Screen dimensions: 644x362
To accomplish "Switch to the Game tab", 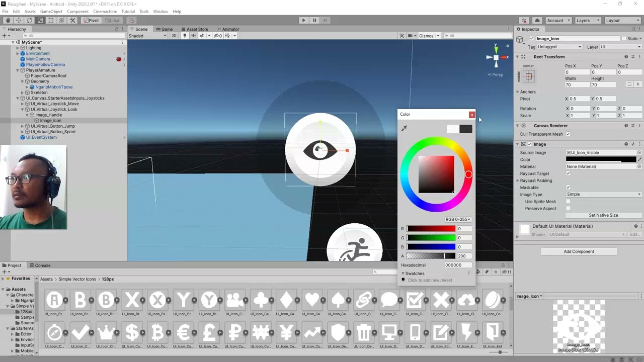I will tap(164, 29).
